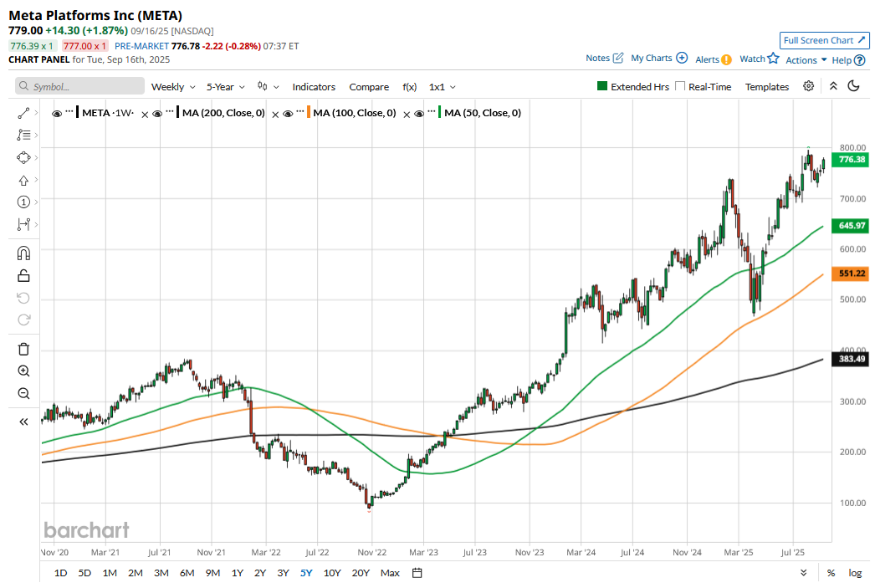Open the chart type candlestick dropdown
This screenshot has height=588, width=880.
269,86
